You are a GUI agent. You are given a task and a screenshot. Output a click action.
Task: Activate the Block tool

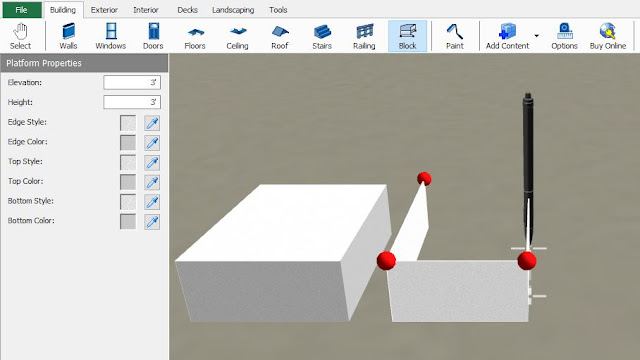coord(407,36)
